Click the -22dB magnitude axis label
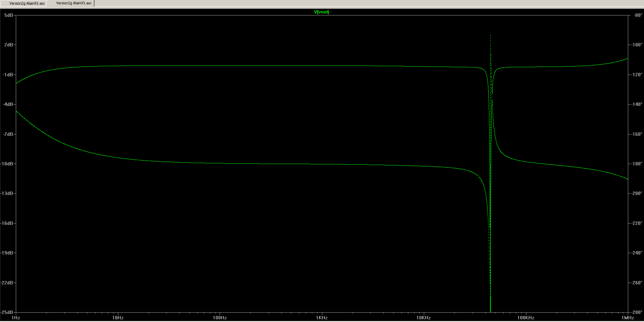The width and height of the screenshot is (644, 322). click(7, 283)
